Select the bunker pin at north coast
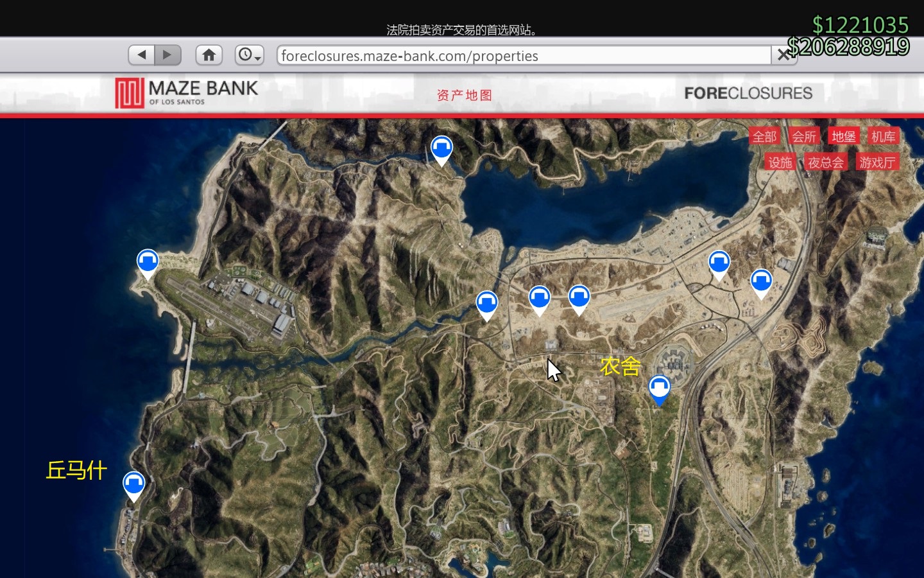The image size is (924, 578). tap(441, 150)
